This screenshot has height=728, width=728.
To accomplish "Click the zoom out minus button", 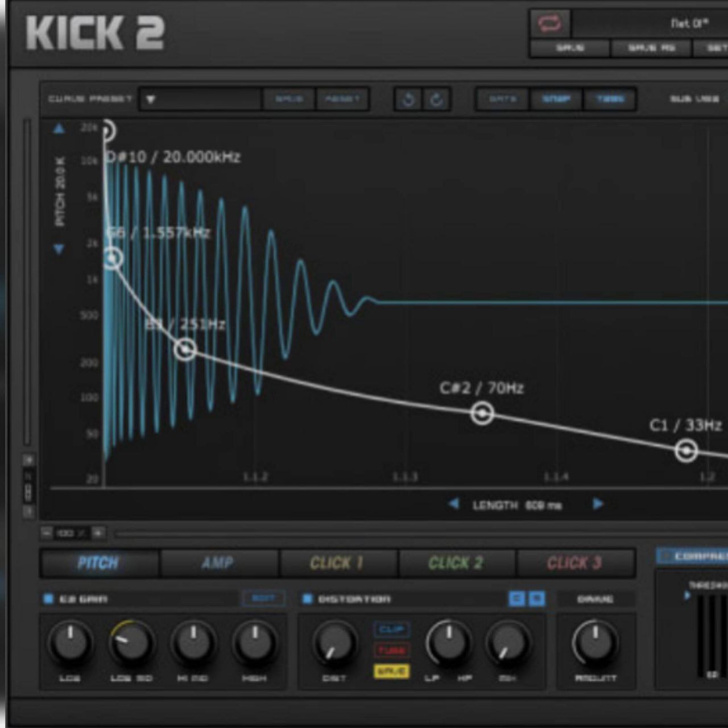I will tap(47, 533).
